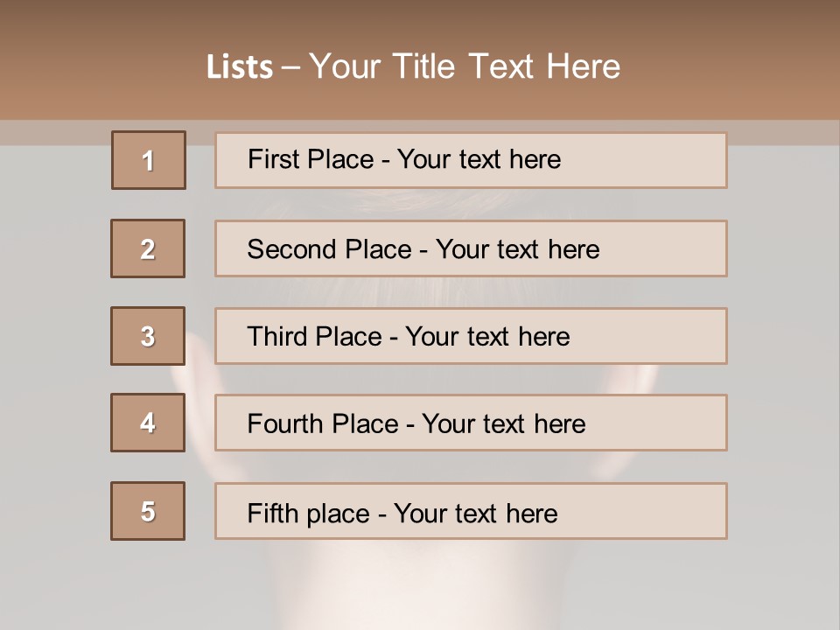The height and width of the screenshot is (630, 840).
Task: Select the First Place text bar
Action: [x=471, y=160]
